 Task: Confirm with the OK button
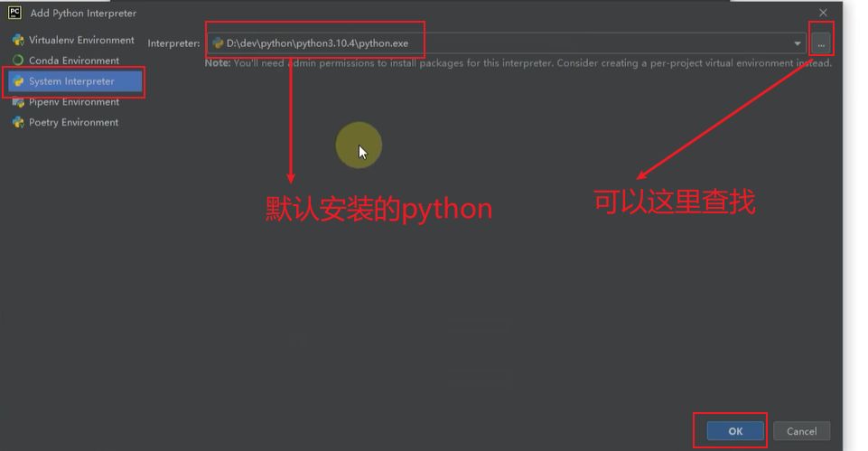coord(735,431)
